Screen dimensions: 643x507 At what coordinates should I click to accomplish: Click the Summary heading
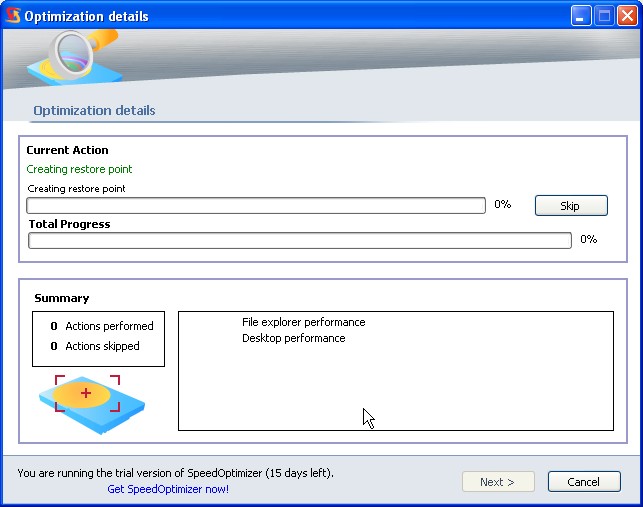pyautogui.click(x=62, y=298)
